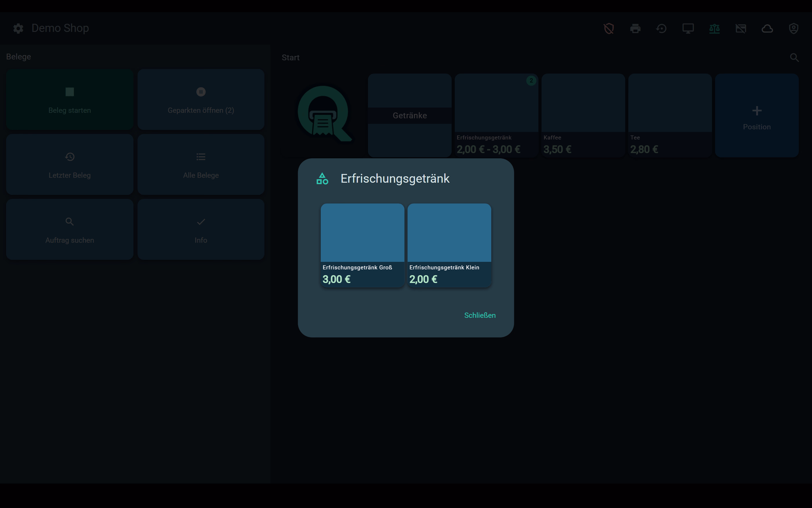The width and height of the screenshot is (812, 508).
Task: Click the crossed-out shield icon in header
Action: 609,28
